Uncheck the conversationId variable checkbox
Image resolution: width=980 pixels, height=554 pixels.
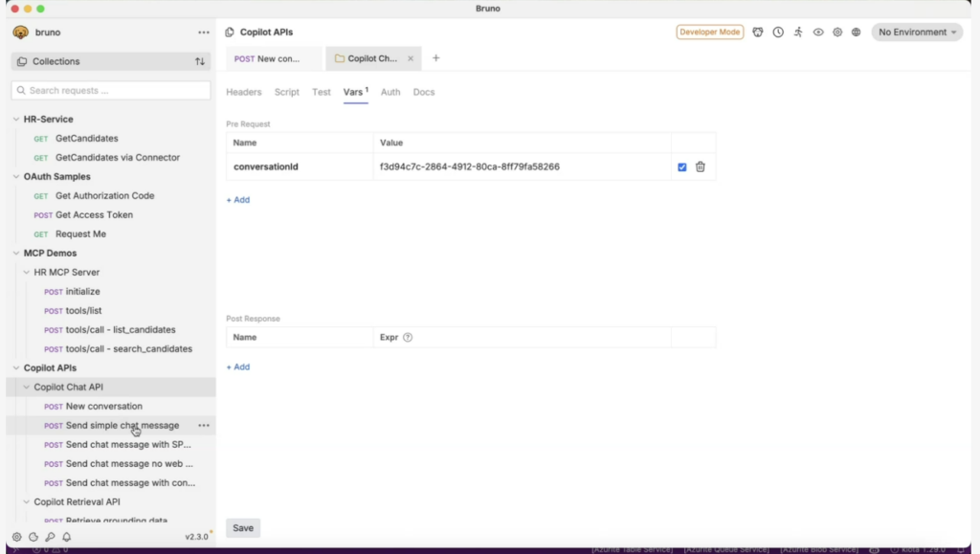(681, 166)
